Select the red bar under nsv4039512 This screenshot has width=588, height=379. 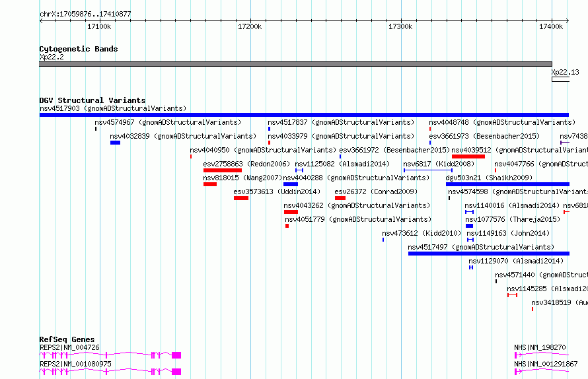click(468, 156)
